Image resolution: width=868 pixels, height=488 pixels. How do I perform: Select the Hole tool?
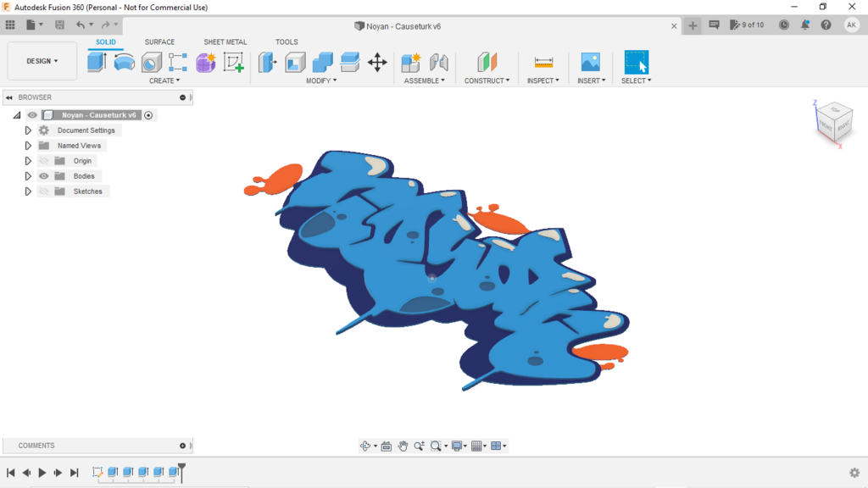click(151, 62)
